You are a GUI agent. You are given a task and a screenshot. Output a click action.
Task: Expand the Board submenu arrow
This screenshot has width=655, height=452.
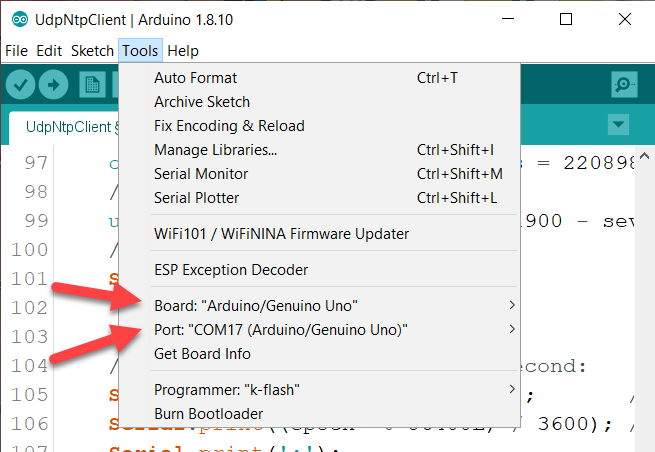pos(512,305)
